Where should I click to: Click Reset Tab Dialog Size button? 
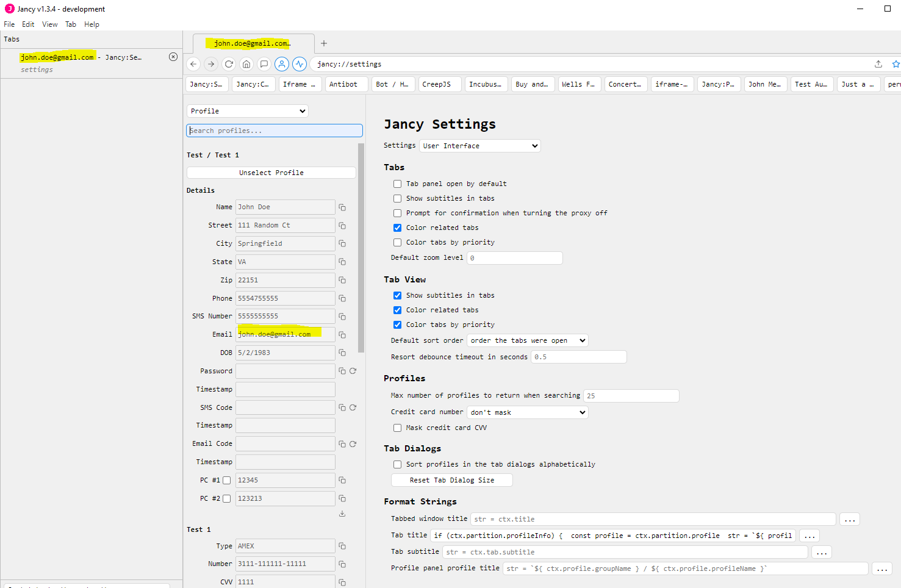click(452, 480)
